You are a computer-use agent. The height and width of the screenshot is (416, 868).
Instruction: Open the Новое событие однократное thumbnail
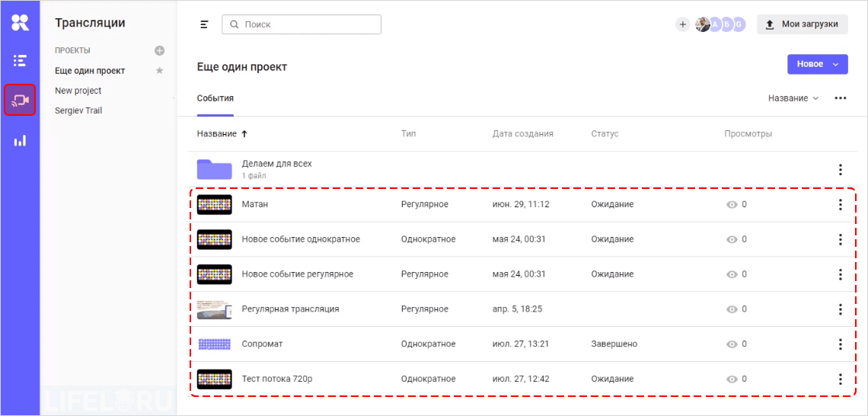point(214,239)
